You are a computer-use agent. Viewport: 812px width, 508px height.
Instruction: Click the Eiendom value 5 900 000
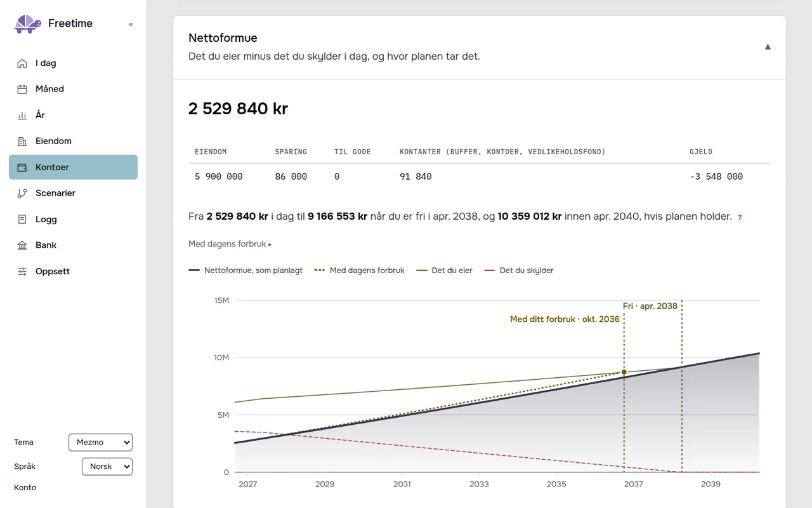[x=219, y=177]
